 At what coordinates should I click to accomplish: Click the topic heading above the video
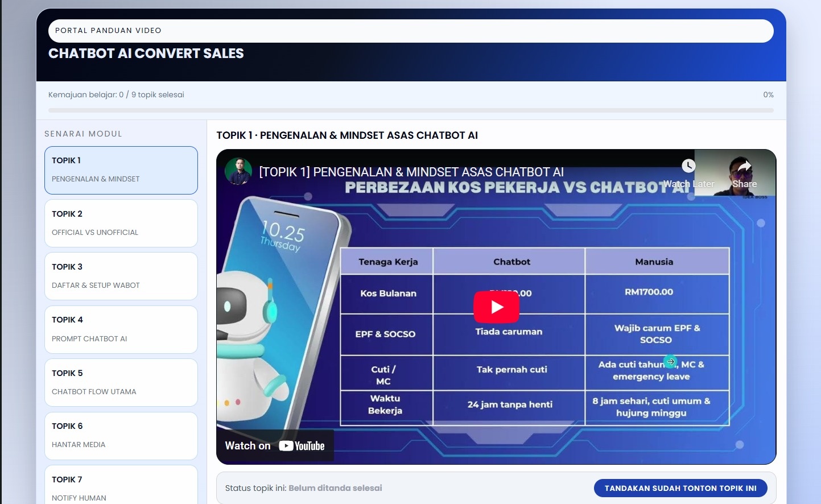pos(347,135)
